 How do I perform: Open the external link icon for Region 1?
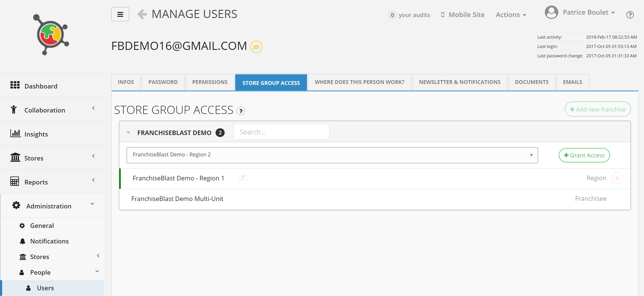(241, 178)
